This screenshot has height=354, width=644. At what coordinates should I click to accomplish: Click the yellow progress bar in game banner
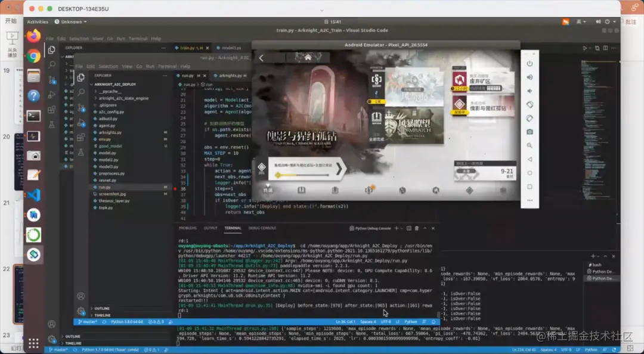coord(302,175)
